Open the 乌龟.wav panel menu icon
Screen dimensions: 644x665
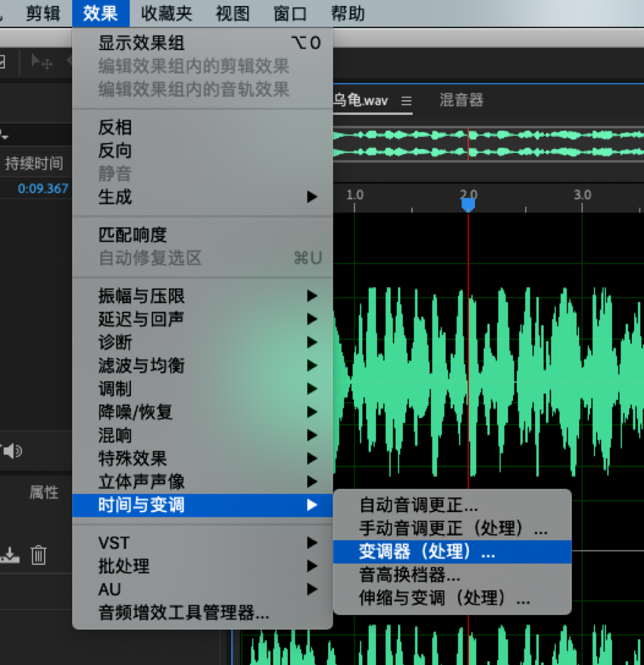click(406, 101)
